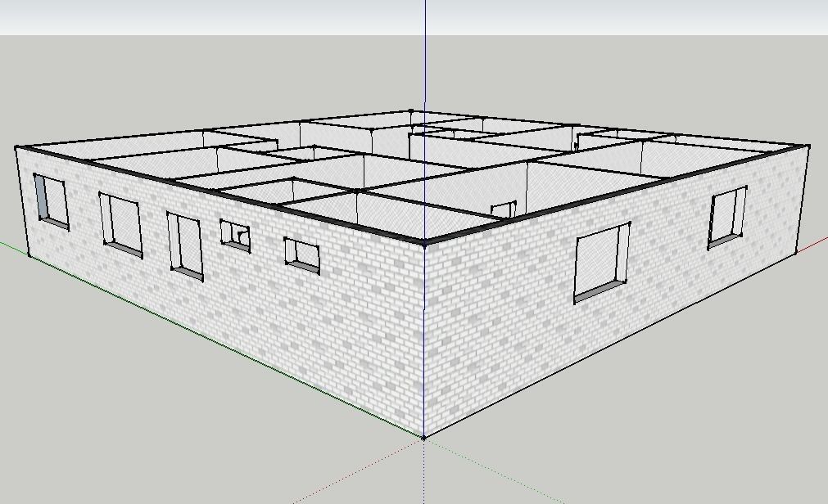Click the front top corner of the building
The height and width of the screenshot is (504, 828).
point(425,243)
